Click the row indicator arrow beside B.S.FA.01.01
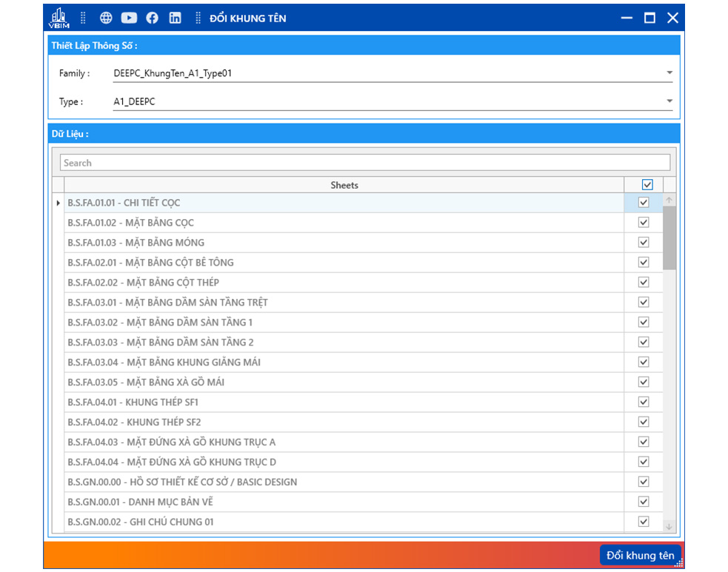Viewport: 728px width, 572px height. click(59, 203)
